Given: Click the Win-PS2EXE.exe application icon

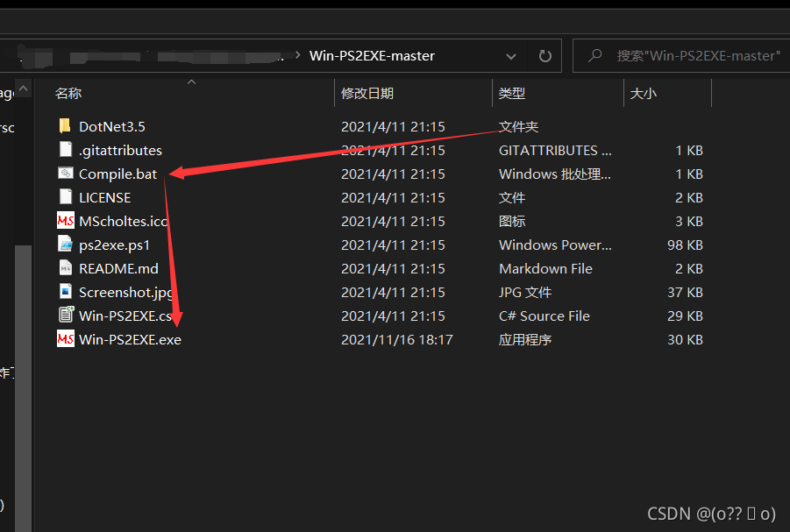Looking at the screenshot, I should pos(66,339).
